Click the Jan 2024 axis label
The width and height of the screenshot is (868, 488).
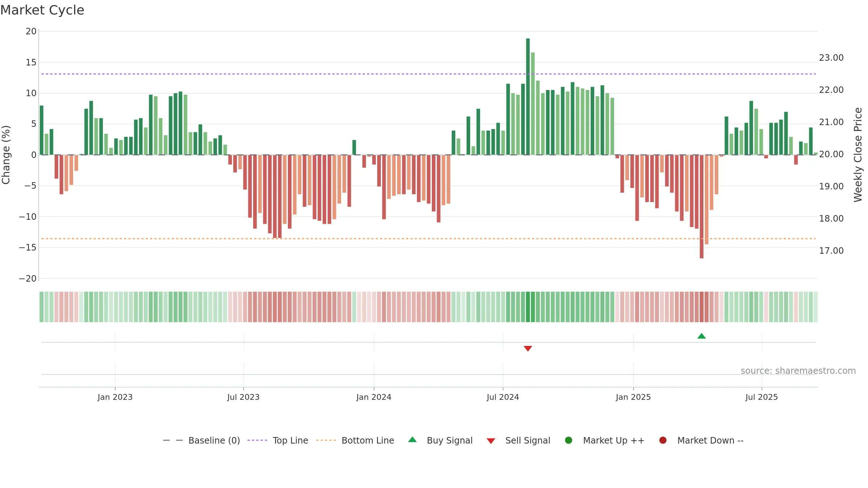tap(374, 397)
